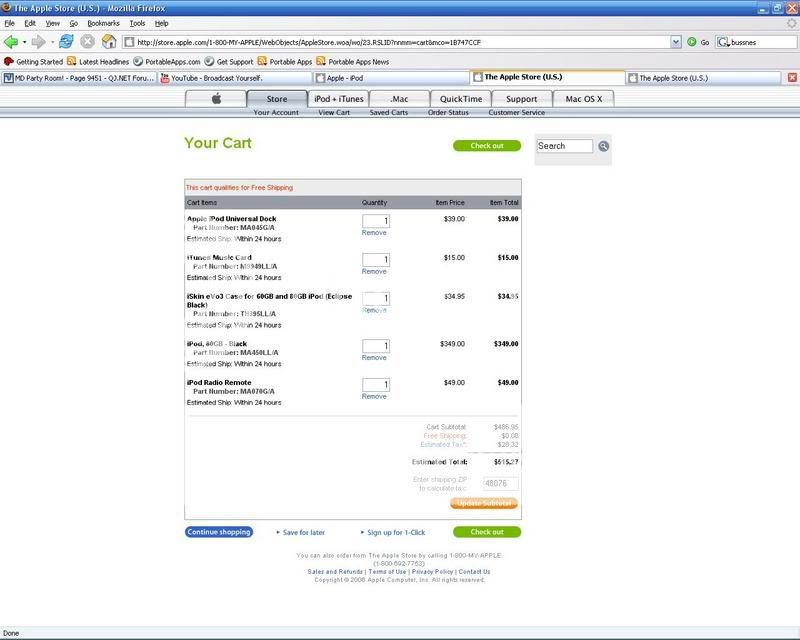Close the current tab with red X
The image size is (800, 640).
click(791, 77)
